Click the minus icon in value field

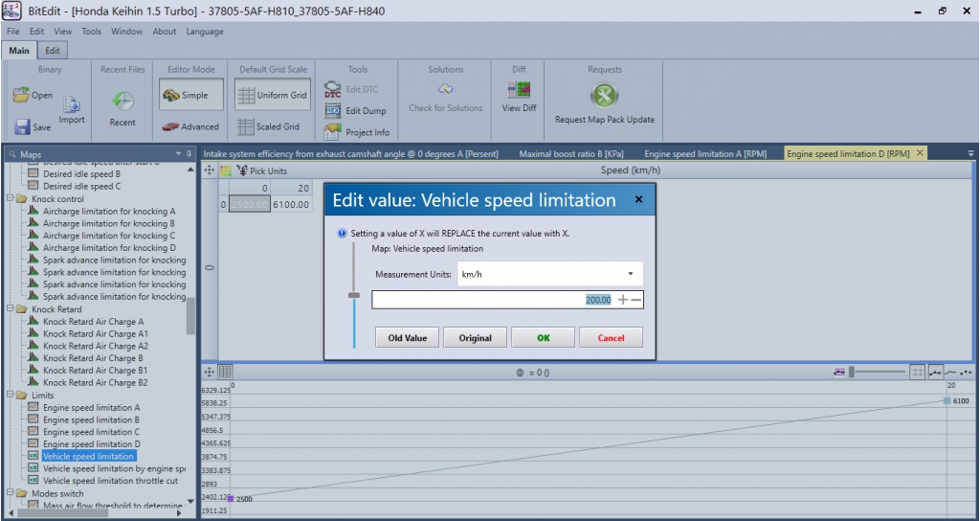click(636, 300)
